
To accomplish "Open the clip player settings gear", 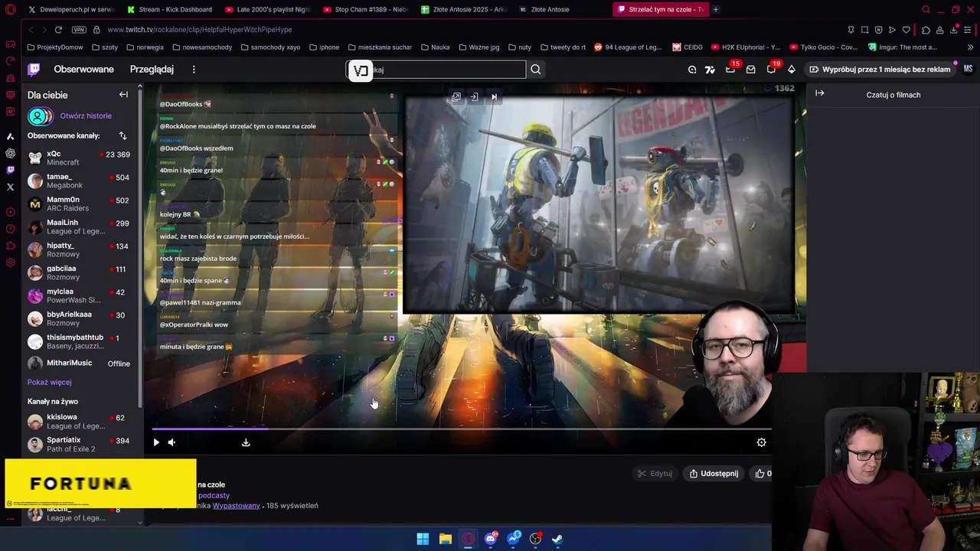I will click(x=761, y=442).
